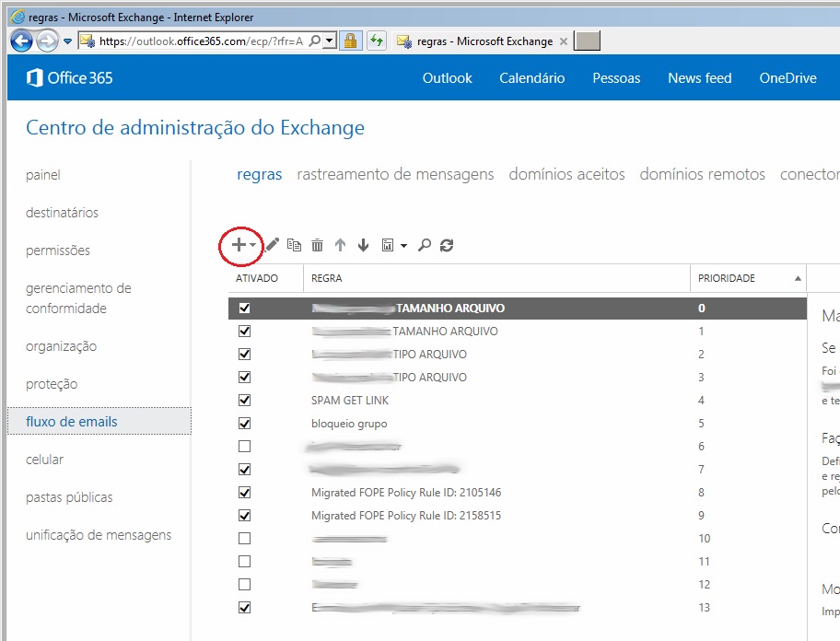Open the recent pages dropdown arrow
Viewport: 840px width, 641px height.
[67, 41]
